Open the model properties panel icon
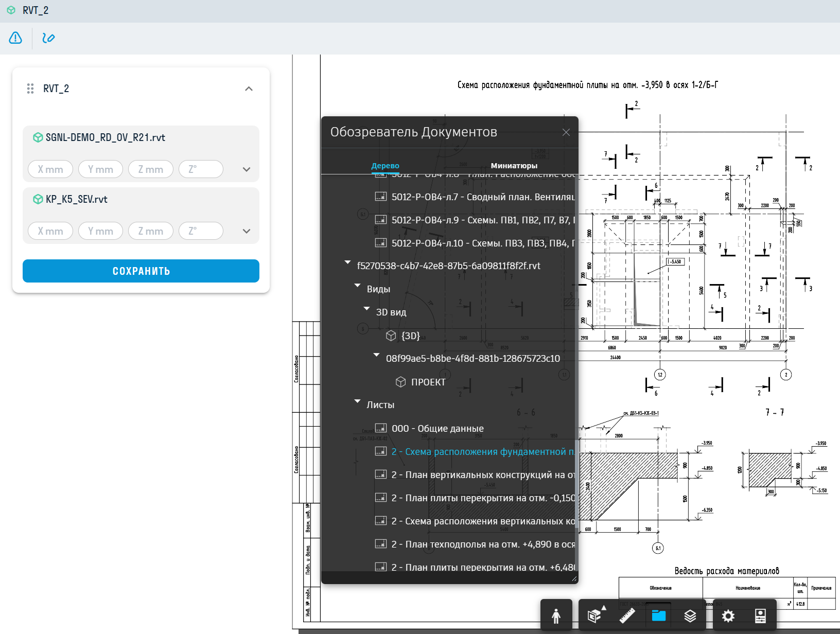Viewport: 840px width, 634px height. pos(760,615)
